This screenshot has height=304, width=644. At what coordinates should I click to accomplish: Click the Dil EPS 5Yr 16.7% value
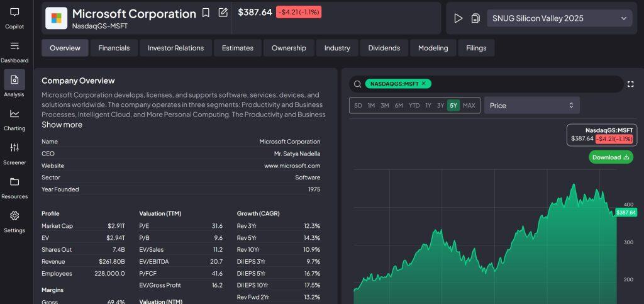(x=312, y=273)
